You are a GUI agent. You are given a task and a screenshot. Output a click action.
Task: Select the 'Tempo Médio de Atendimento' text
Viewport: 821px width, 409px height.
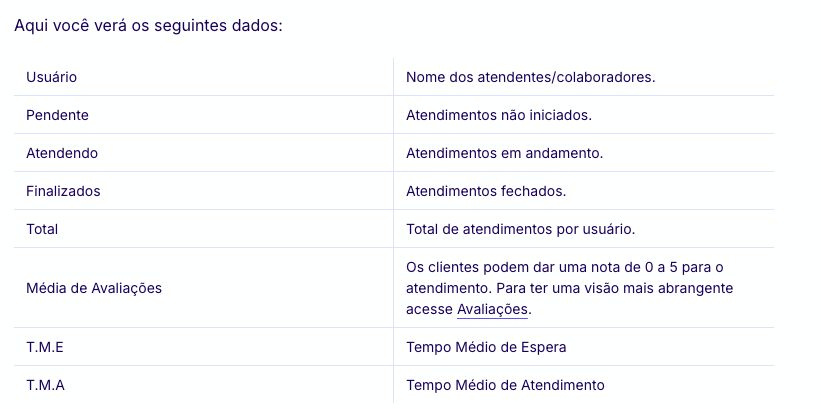click(x=505, y=385)
